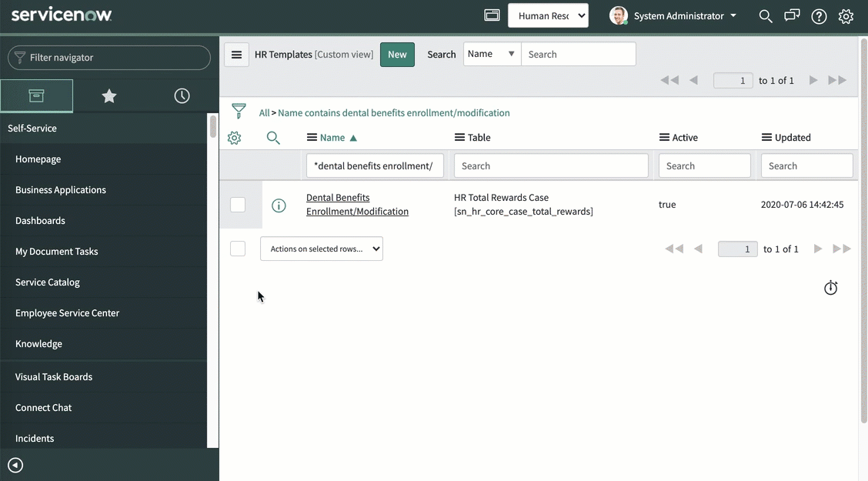Click the navigator vertical scrollbar
868x481 pixels.
click(213, 127)
